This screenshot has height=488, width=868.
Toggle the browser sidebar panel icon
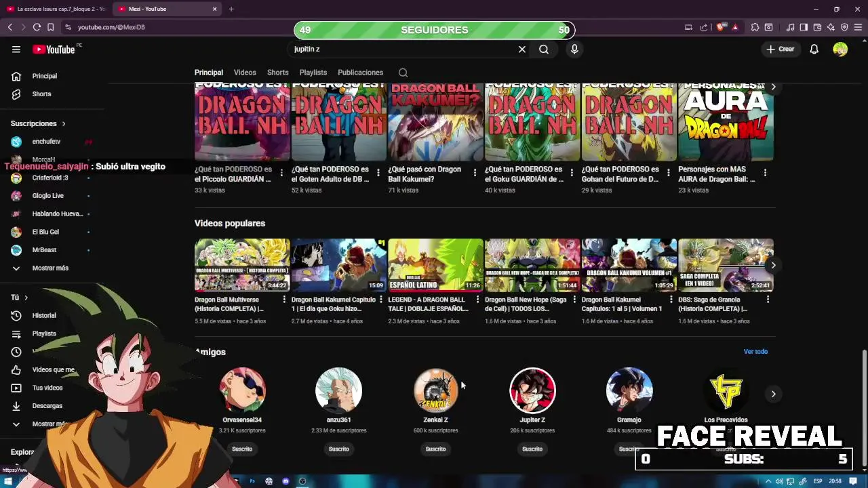(804, 27)
